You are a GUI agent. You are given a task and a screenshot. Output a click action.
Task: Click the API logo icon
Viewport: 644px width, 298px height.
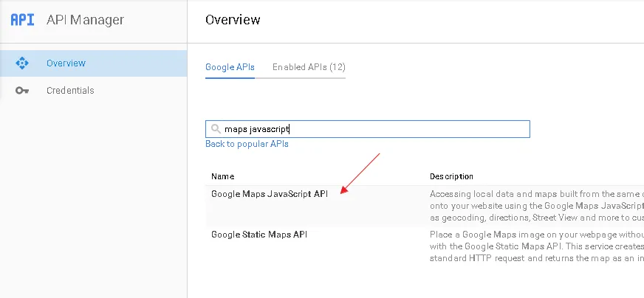[x=22, y=19]
